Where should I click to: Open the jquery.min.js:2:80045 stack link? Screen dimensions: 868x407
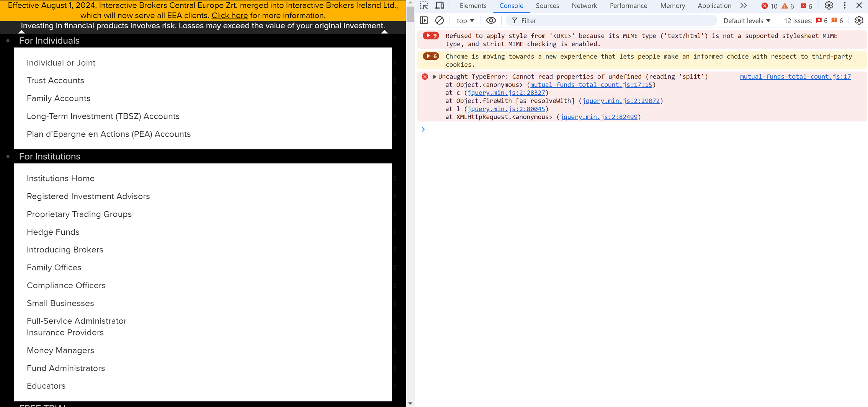pyautogui.click(x=506, y=109)
